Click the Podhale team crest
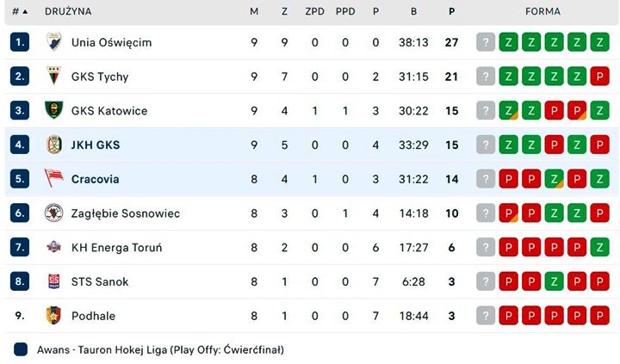Viewport: 620px width, 364px height. click(x=53, y=316)
